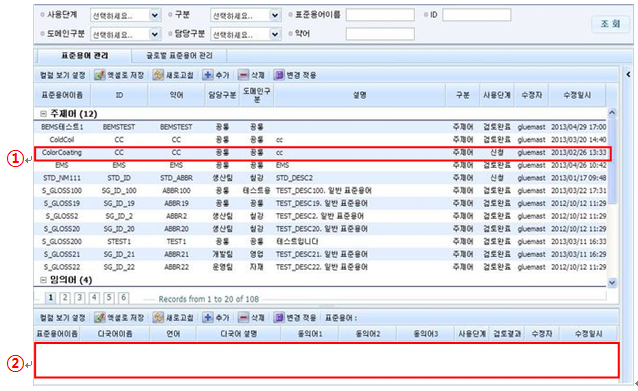Click apply changes icon in lower grid toolbar
The image size is (638, 391).
[x=279, y=317]
